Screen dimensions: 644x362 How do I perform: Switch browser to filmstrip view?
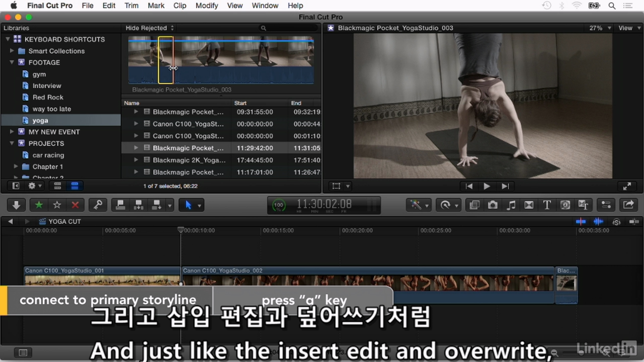57,186
